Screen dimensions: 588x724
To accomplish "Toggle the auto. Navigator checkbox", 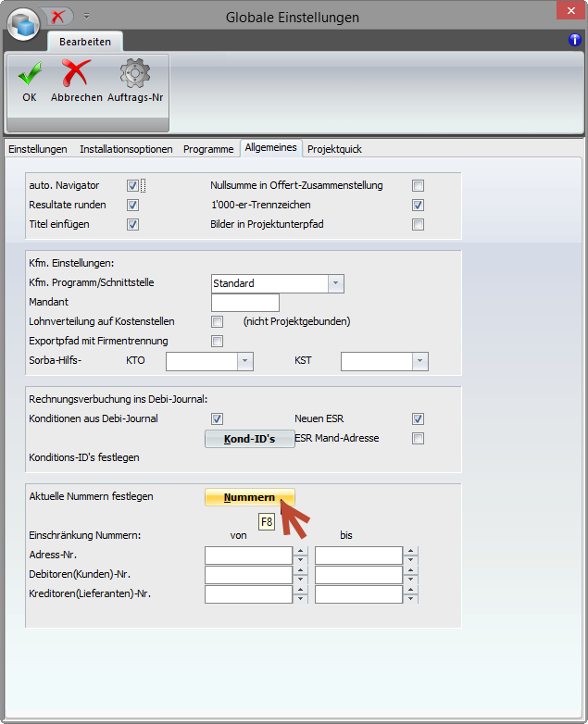I will 133,185.
